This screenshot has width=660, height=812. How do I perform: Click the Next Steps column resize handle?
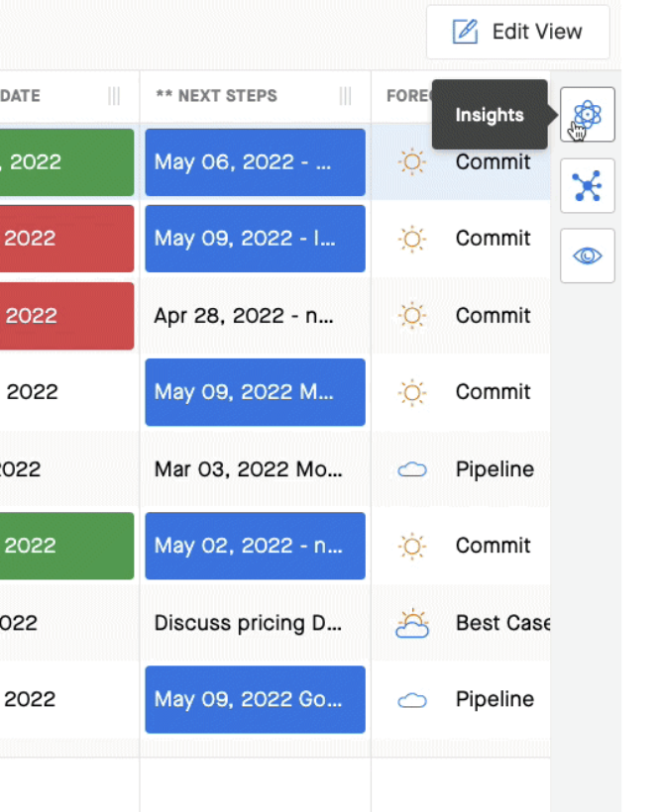(x=346, y=96)
